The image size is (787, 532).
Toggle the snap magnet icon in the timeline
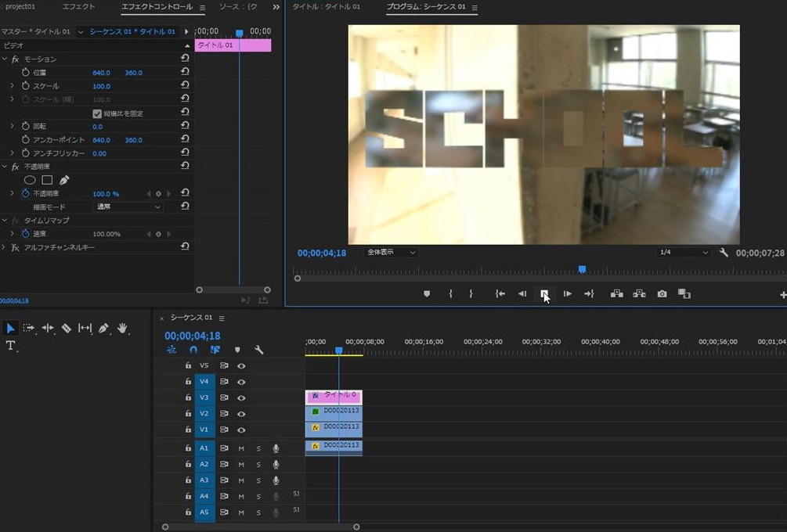click(193, 350)
